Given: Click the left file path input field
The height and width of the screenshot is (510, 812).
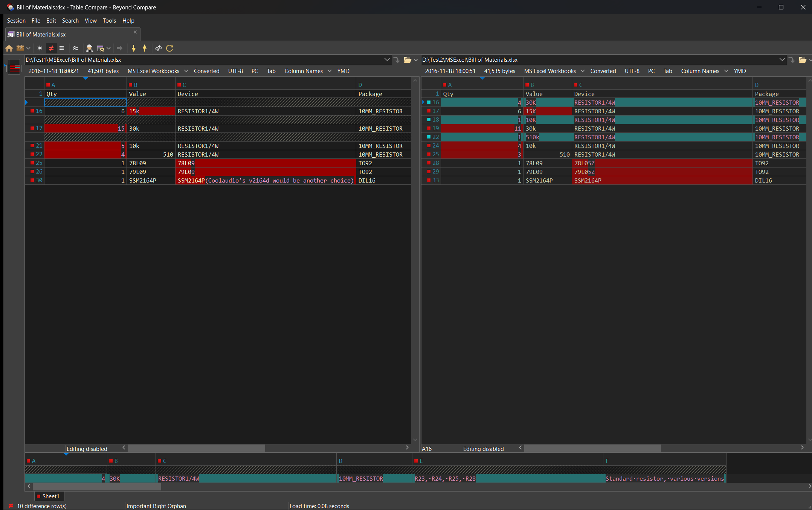Looking at the screenshot, I should tap(203, 60).
